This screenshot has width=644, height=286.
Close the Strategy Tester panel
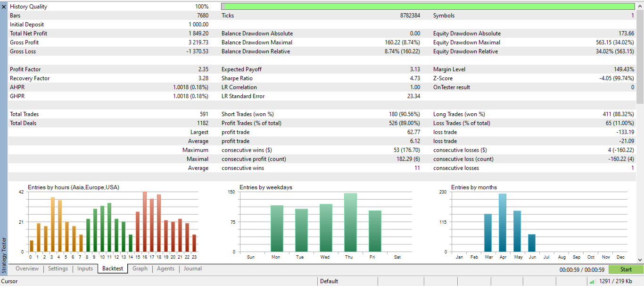[4, 7]
